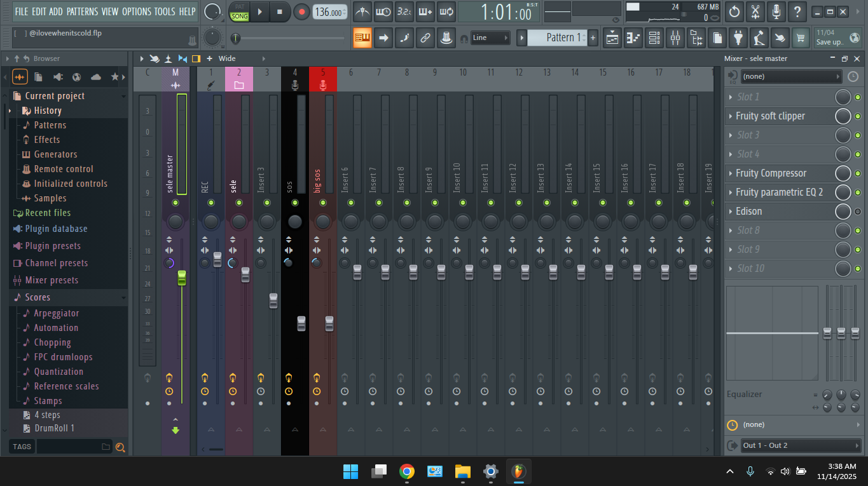Click the Pattern 1 selector button

[x=555, y=37]
